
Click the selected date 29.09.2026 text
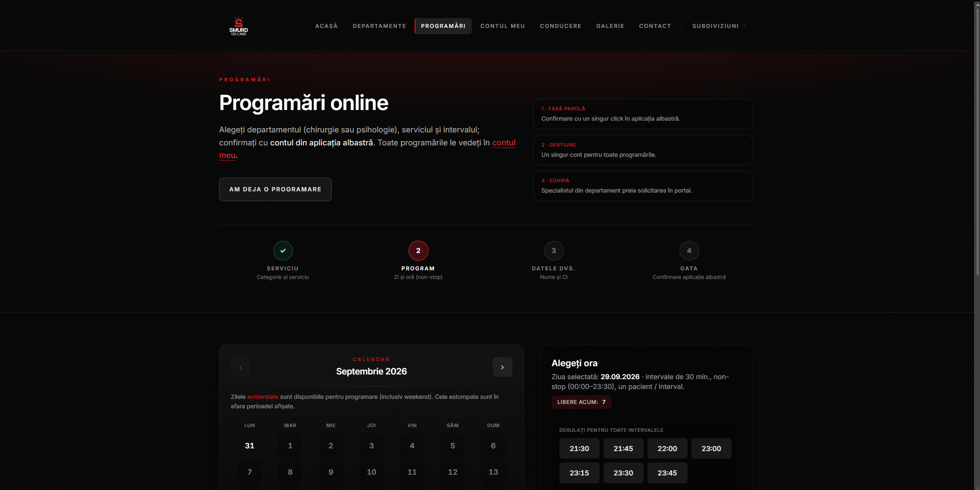(x=620, y=376)
